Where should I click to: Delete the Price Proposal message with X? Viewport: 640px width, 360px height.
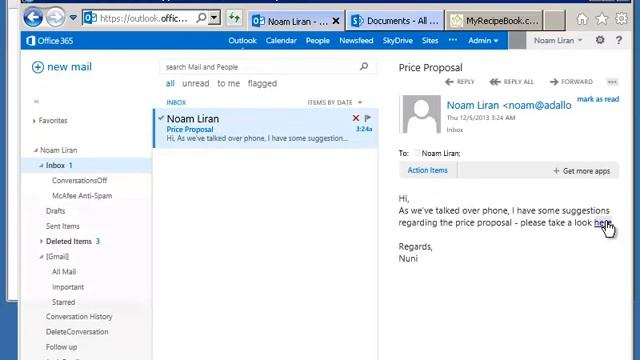(356, 118)
